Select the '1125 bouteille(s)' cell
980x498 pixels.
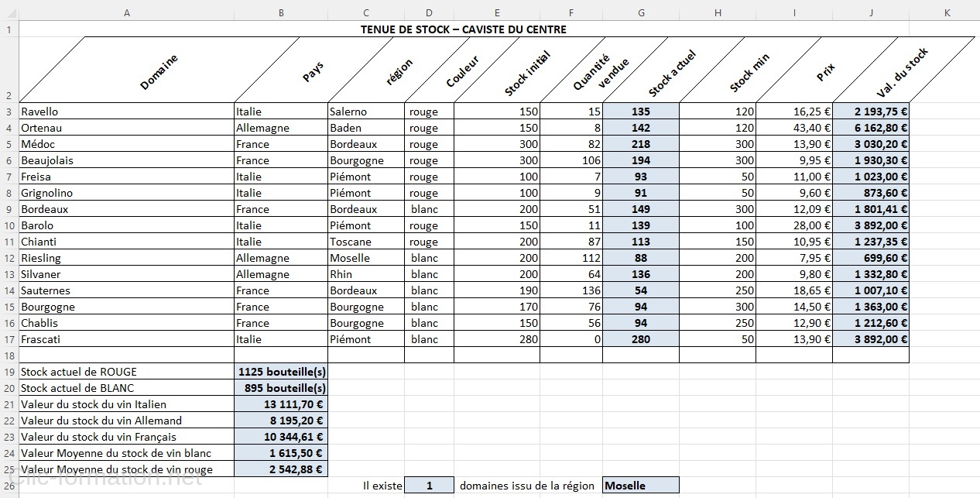[280, 372]
